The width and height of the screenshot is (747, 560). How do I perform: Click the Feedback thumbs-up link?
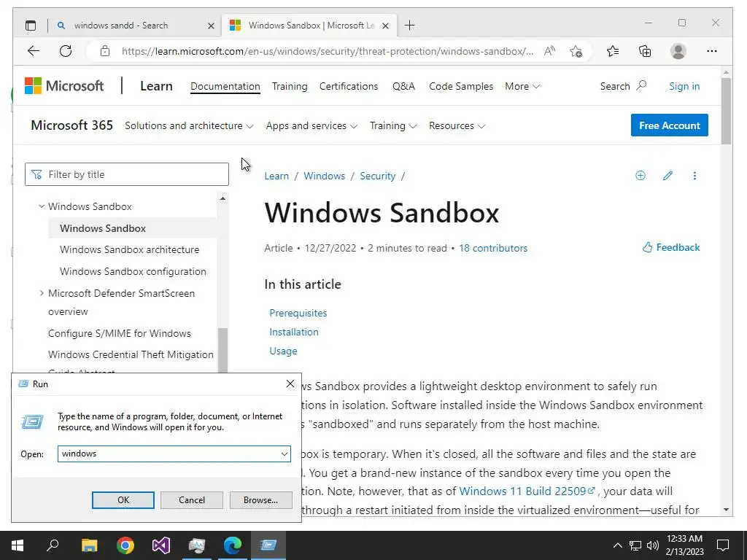(671, 247)
